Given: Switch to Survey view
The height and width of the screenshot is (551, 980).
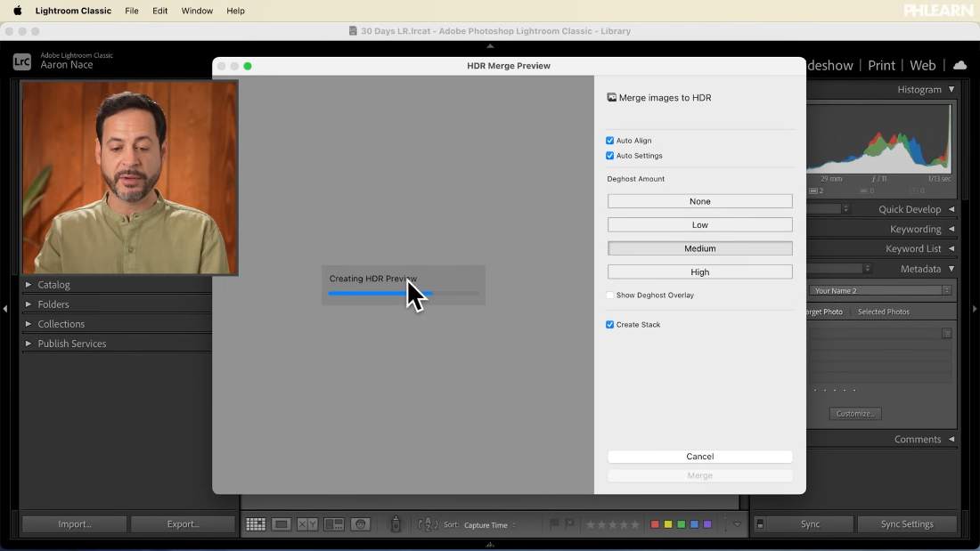Looking at the screenshot, I should 334,524.
